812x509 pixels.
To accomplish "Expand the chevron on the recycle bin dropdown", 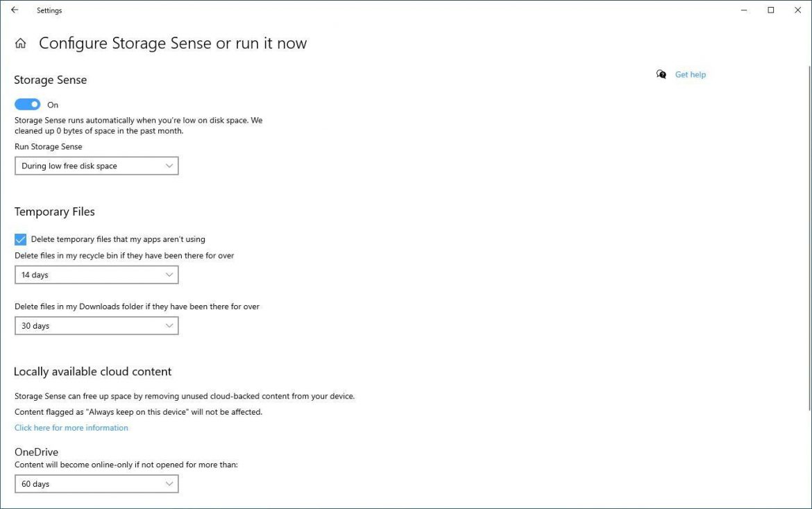I will (x=169, y=275).
